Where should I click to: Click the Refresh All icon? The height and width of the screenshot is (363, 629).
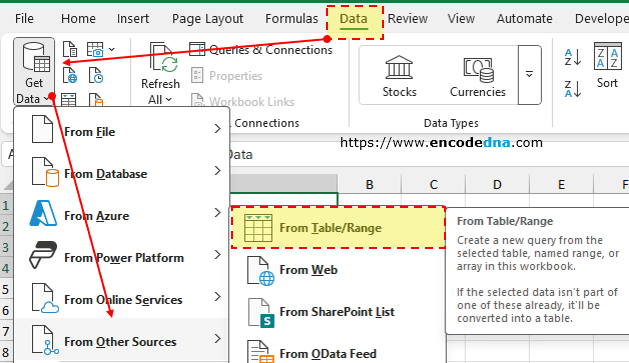point(163,58)
